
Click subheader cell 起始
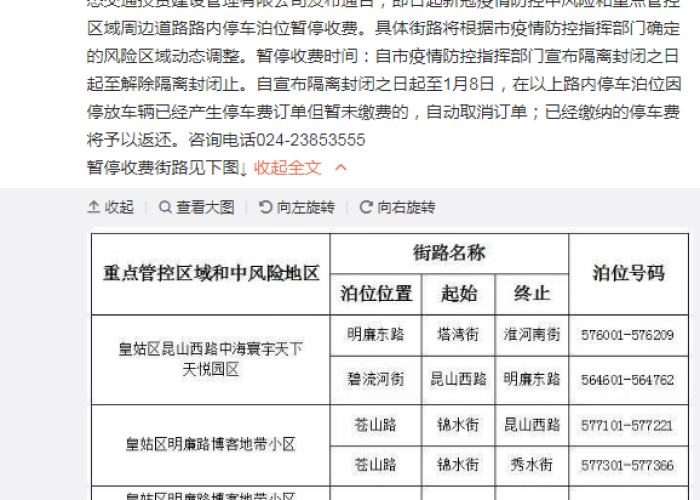click(458, 294)
